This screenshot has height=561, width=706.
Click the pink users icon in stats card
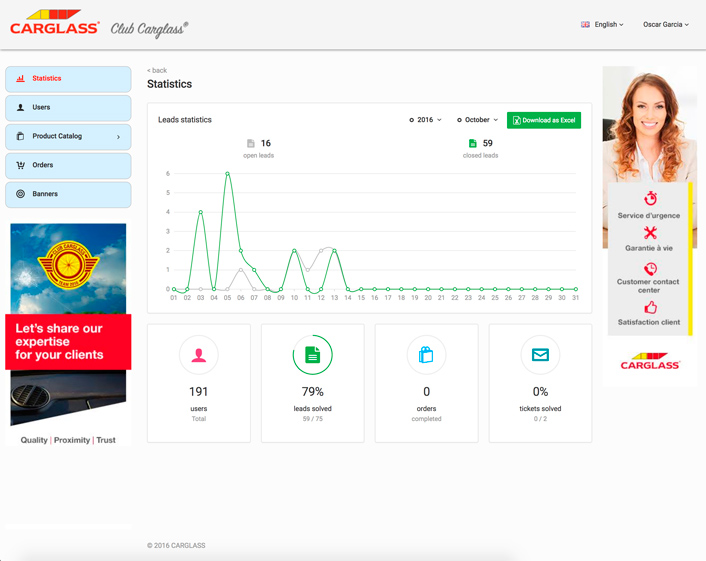click(199, 355)
